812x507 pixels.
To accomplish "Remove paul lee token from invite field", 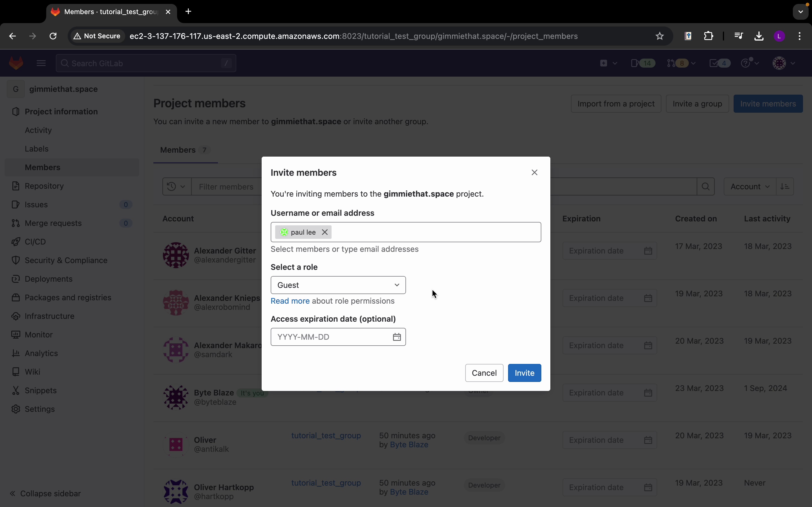I will click(325, 232).
